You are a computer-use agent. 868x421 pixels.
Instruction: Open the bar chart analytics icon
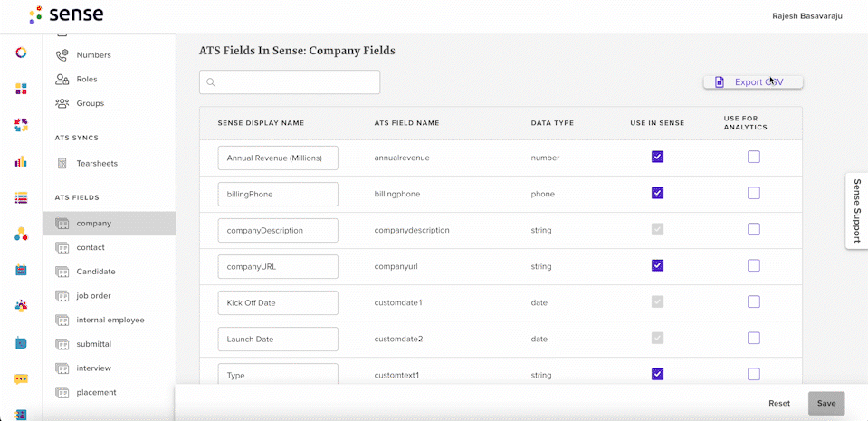click(21, 162)
